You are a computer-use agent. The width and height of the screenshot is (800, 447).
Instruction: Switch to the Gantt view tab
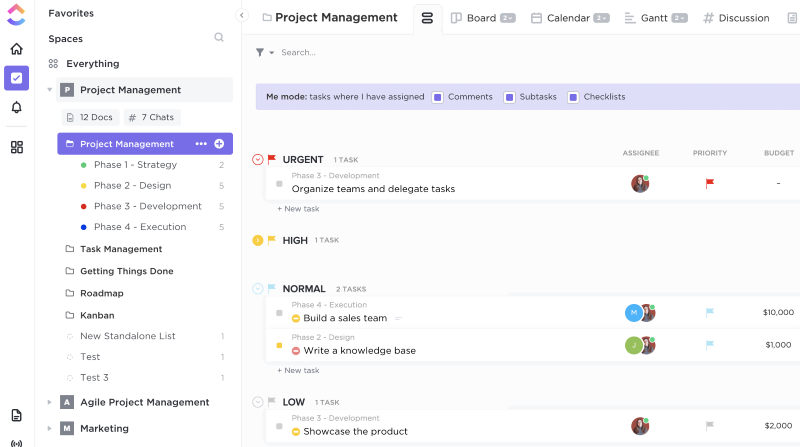click(654, 18)
